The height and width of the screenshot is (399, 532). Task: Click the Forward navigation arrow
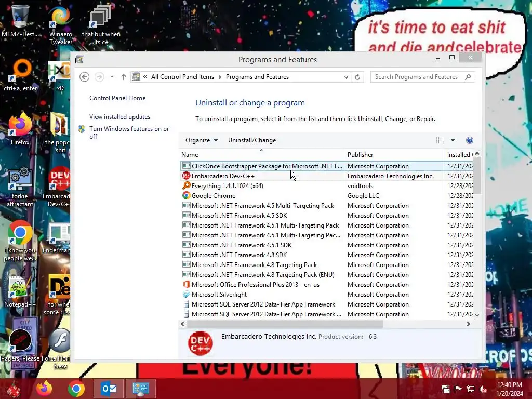pos(99,77)
